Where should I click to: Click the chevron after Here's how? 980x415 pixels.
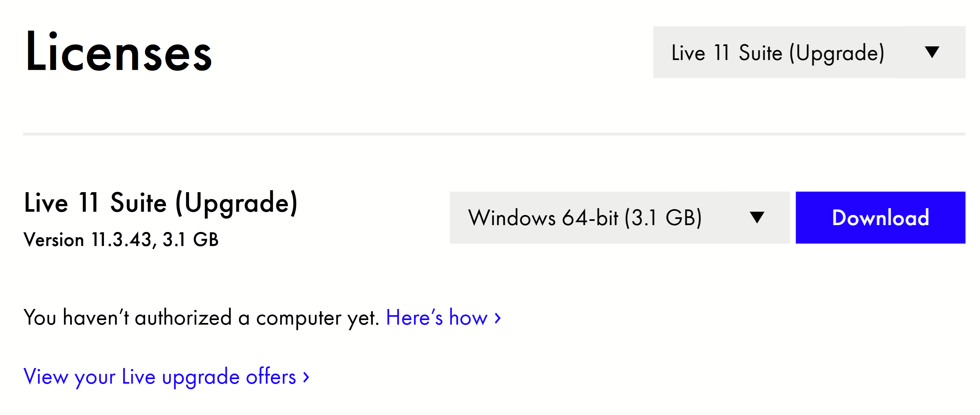[498, 318]
